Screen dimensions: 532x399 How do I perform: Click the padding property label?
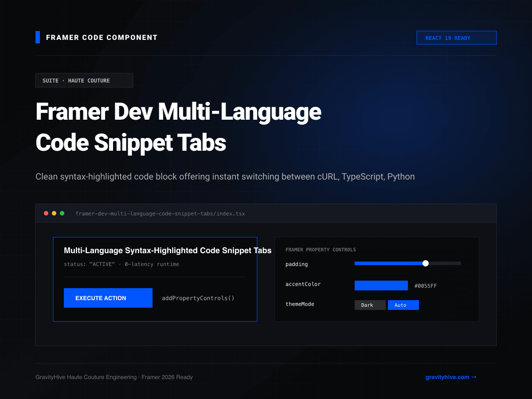click(x=297, y=264)
